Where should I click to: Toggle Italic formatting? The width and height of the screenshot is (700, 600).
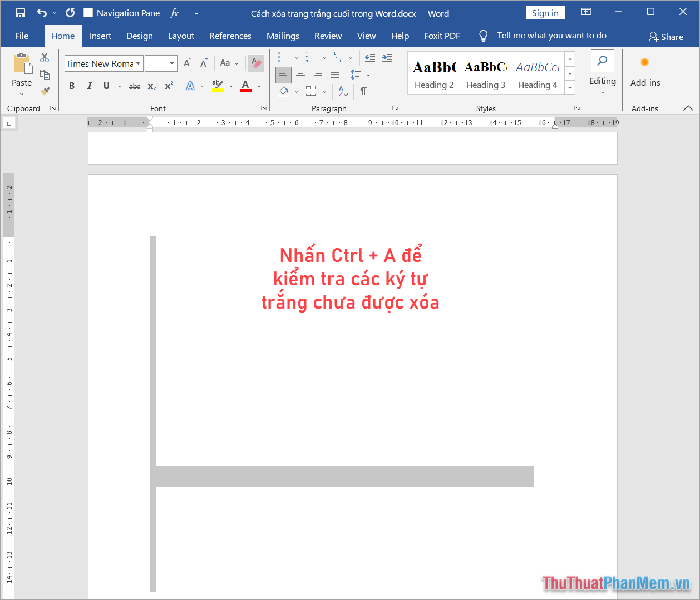[x=90, y=86]
